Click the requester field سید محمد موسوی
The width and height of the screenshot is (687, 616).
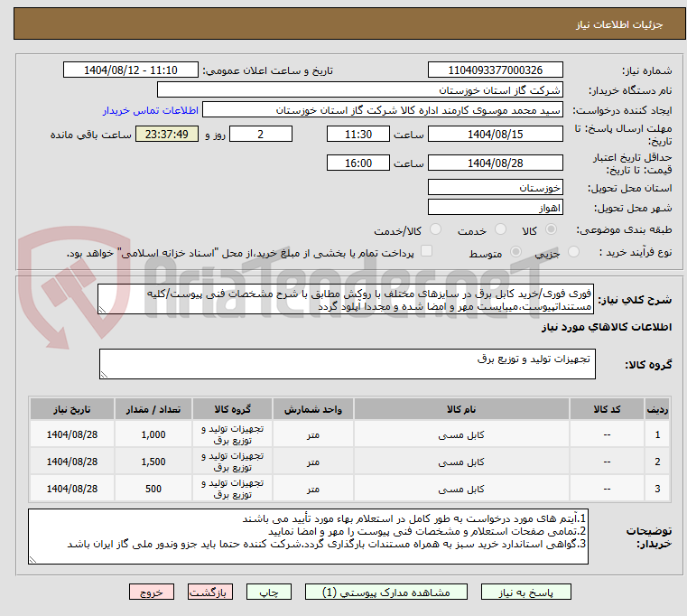tap(383, 110)
